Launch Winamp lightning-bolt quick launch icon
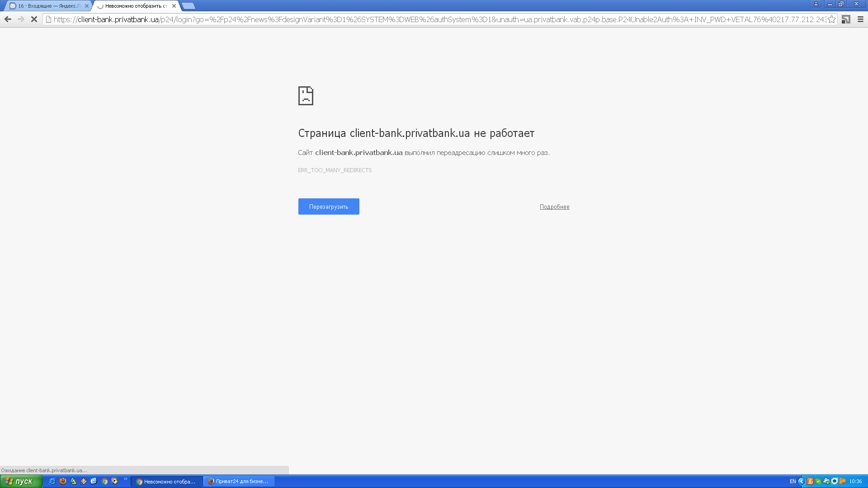This screenshot has width=868, height=488. (x=84, y=481)
